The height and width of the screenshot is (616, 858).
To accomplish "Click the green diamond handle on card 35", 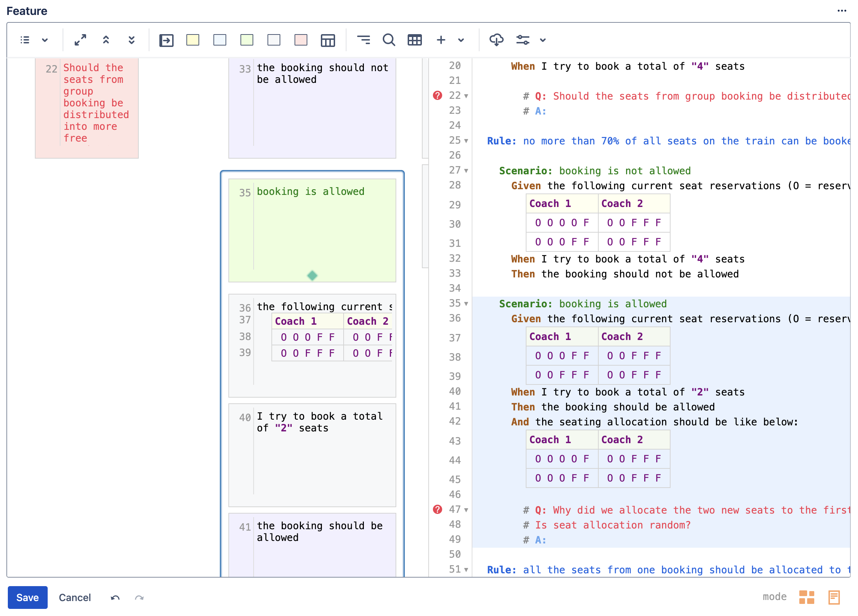I will click(x=312, y=276).
